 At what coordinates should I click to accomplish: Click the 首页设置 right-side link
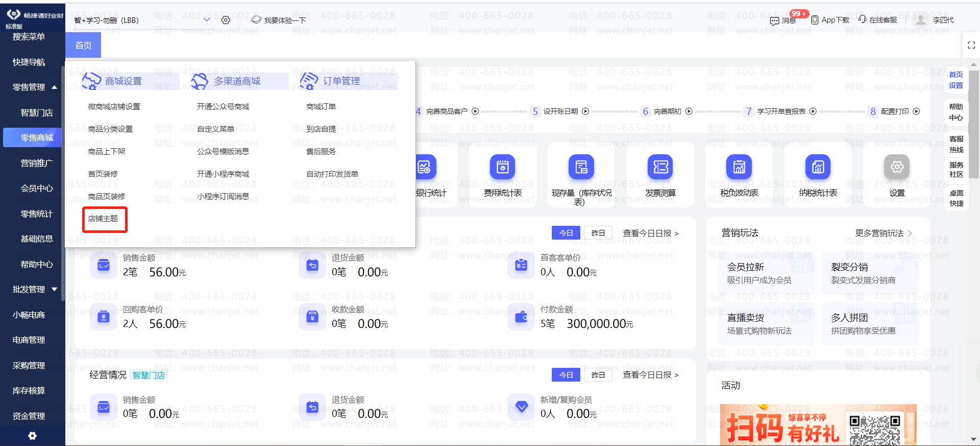pos(955,80)
